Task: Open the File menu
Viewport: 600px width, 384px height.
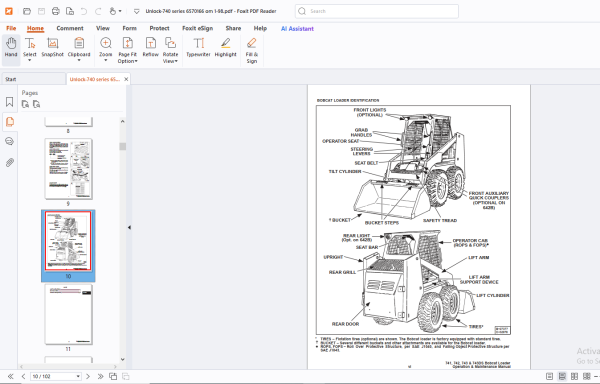Action: (11, 28)
